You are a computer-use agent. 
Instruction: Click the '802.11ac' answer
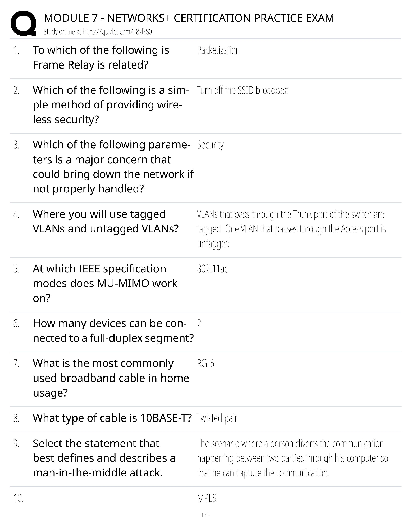(212, 269)
